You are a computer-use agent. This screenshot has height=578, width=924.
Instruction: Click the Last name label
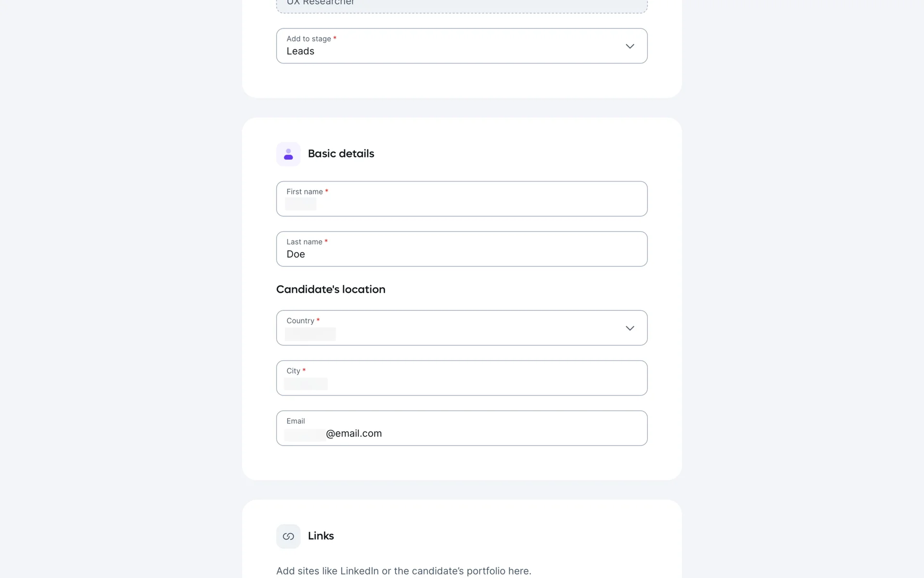coord(304,242)
